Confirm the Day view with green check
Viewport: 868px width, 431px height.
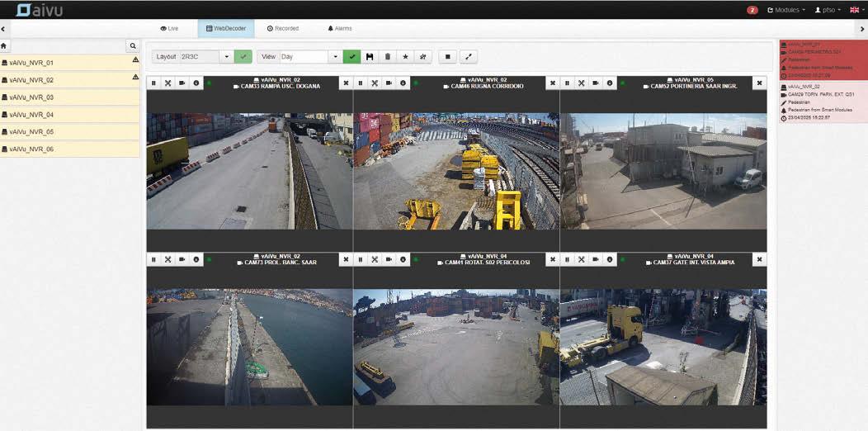(x=352, y=57)
